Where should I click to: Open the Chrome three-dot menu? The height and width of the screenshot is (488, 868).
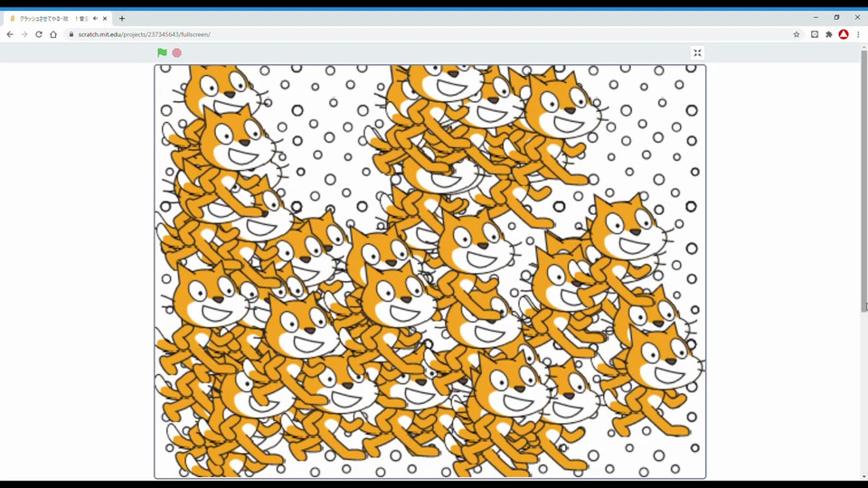tap(858, 34)
